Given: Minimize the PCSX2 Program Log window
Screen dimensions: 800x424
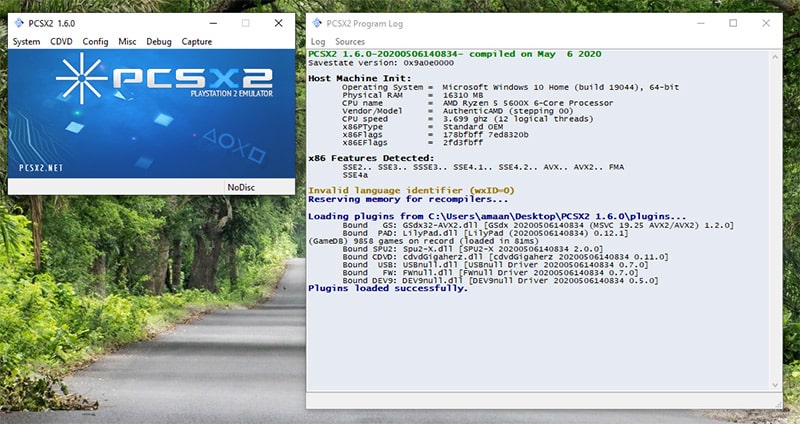Looking at the screenshot, I should 701,23.
